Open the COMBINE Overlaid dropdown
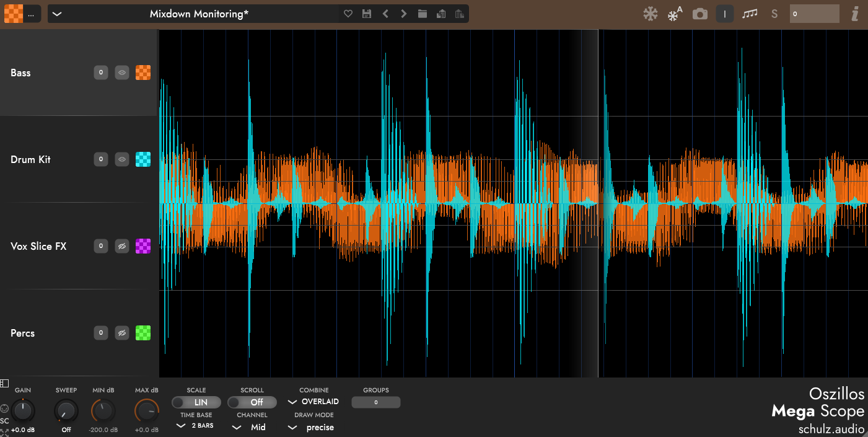Screen dimensions: 868x437 coord(314,402)
